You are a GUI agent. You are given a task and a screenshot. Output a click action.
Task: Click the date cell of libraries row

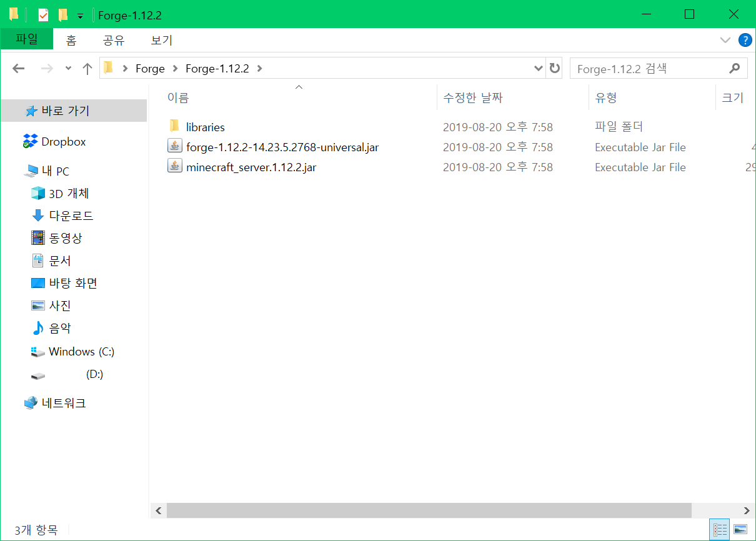(x=498, y=127)
